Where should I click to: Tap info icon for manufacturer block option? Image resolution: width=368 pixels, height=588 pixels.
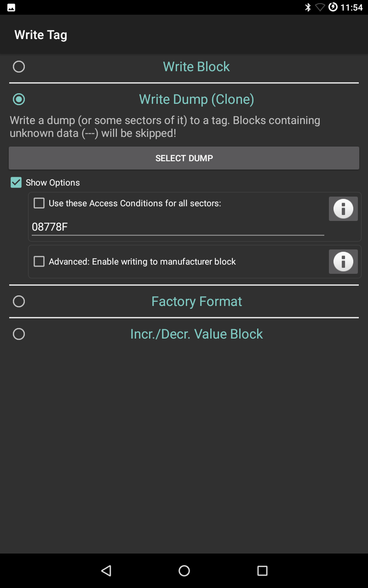pos(343,262)
